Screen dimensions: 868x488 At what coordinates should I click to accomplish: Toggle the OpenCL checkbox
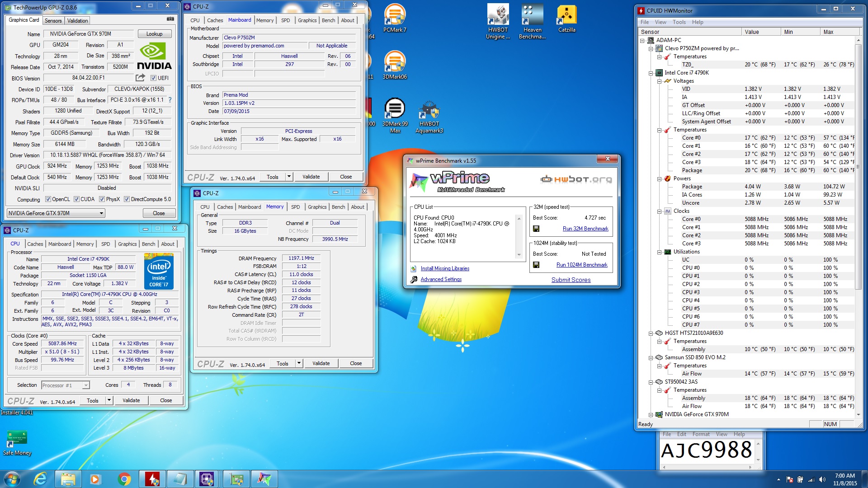(48, 199)
